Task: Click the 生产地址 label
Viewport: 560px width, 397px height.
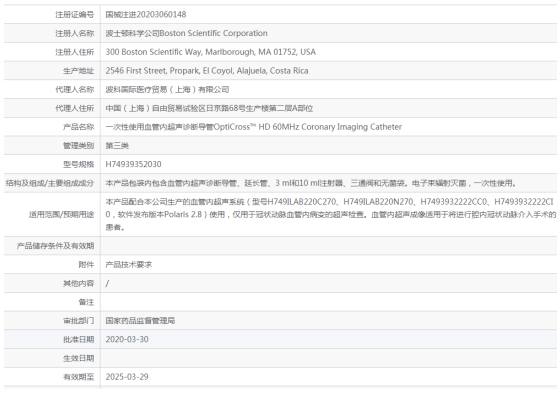Action: (78, 71)
